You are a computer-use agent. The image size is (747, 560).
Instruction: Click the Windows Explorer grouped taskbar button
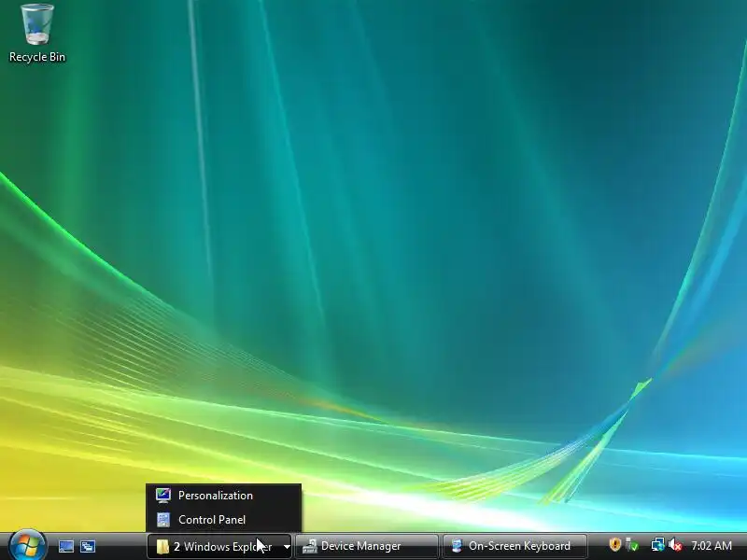coord(219,546)
